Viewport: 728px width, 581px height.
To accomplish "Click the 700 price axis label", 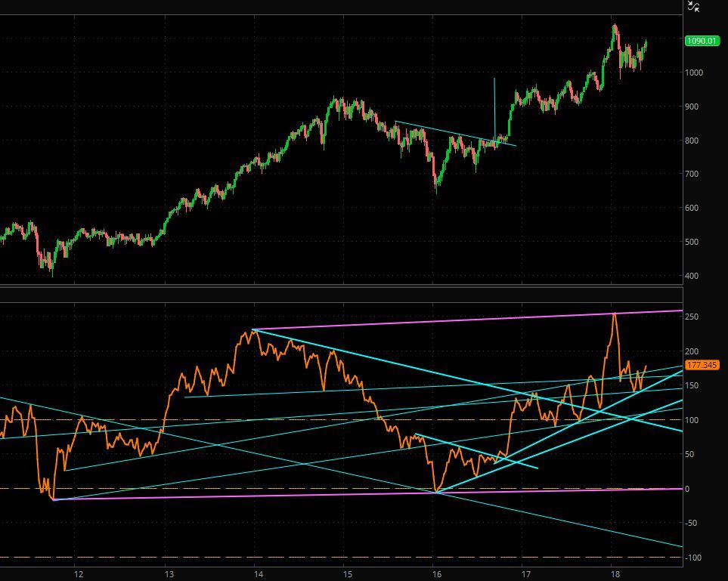I will (692, 174).
